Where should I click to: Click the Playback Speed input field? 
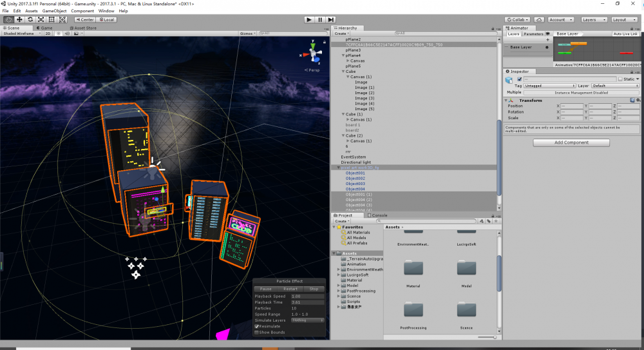[x=308, y=296]
